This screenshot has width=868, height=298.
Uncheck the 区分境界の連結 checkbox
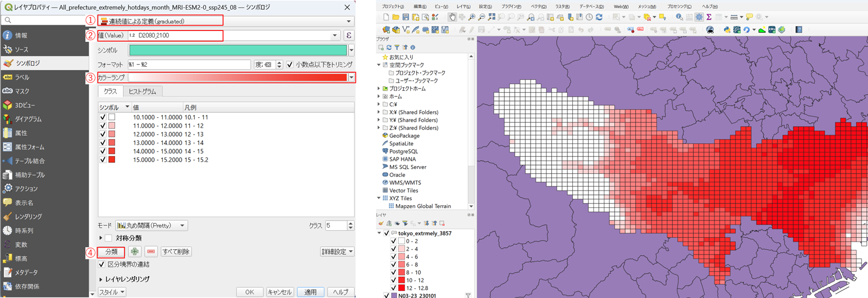pos(101,264)
